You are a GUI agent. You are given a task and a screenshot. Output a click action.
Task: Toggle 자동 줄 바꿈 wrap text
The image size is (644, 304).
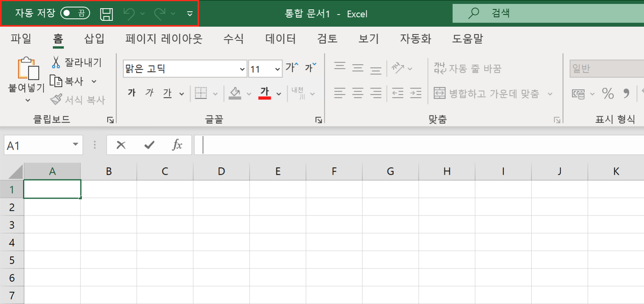point(468,69)
